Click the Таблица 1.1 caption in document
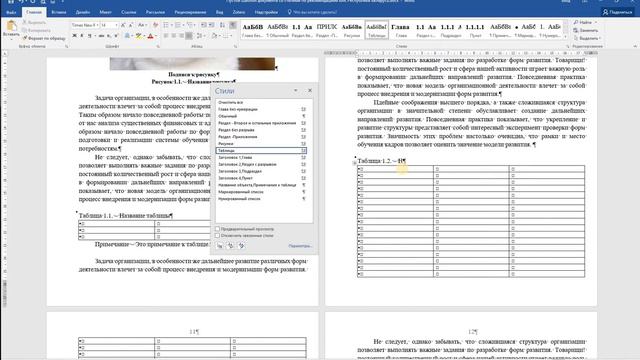The image size is (640, 360). tap(126, 216)
